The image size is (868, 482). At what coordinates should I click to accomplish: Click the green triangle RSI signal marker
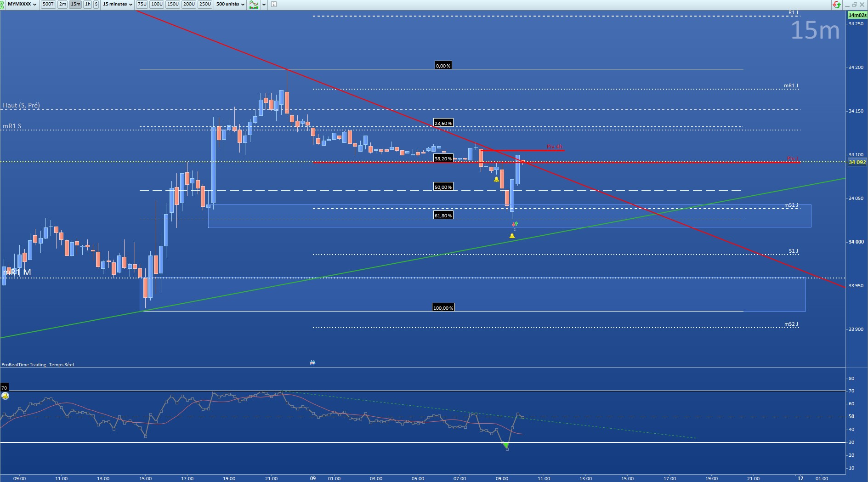pos(506,445)
